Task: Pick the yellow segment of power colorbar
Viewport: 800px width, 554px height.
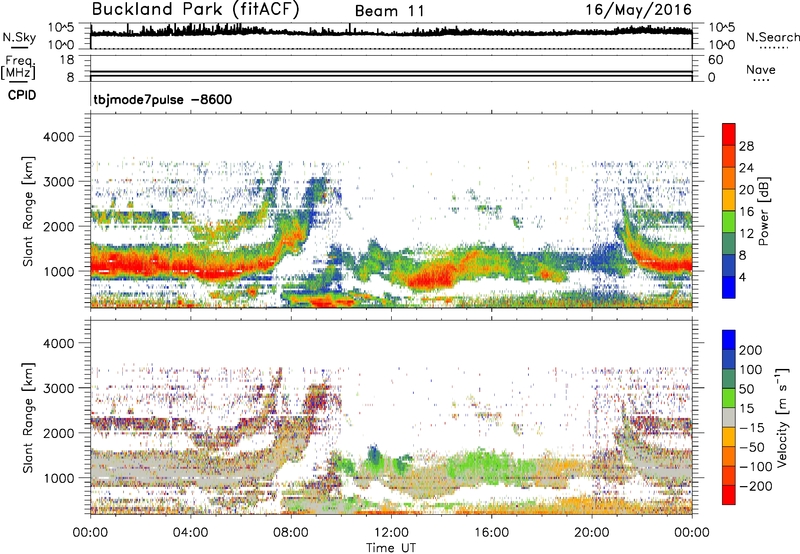Action: (x=729, y=200)
